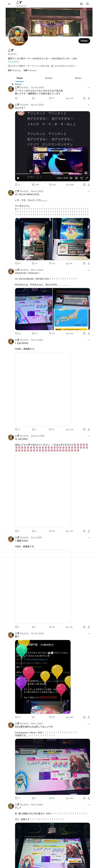Click the Translate bio link
The height and width of the screenshot is (868, 98).
pos(14,62)
